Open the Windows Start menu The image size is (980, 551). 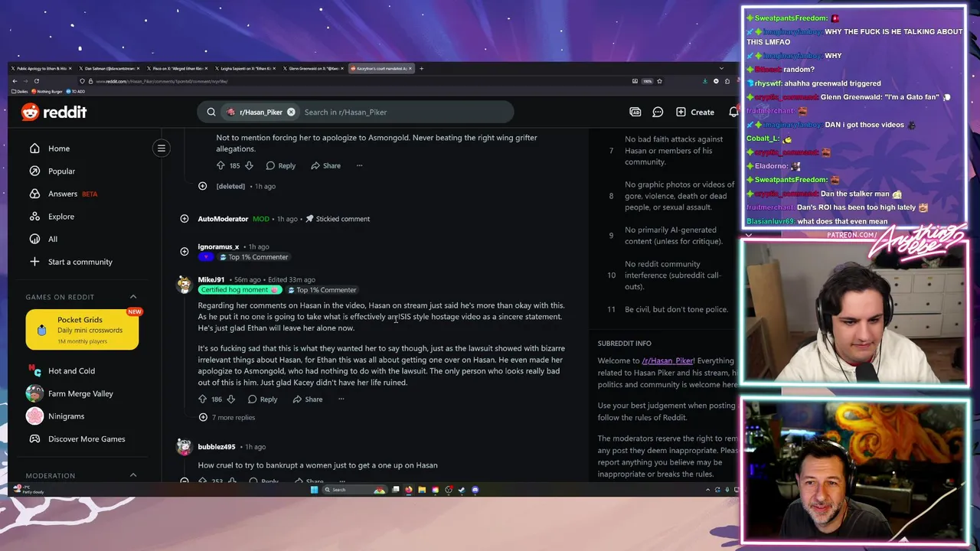click(x=314, y=490)
